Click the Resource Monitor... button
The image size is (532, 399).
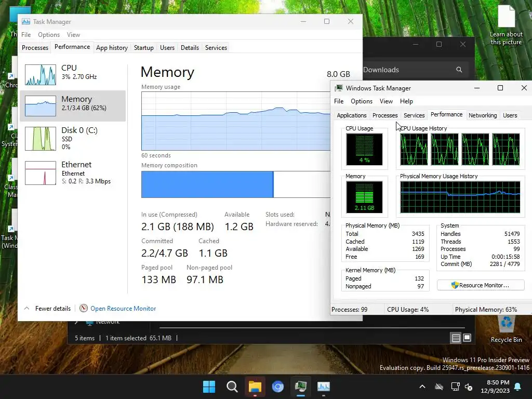tap(481, 285)
